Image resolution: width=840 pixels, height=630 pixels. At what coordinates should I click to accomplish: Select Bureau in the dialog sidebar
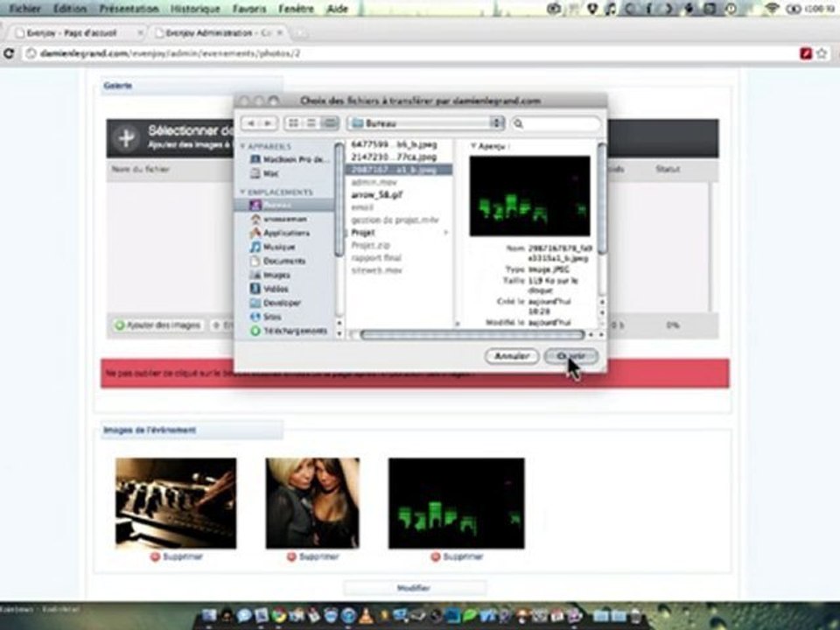click(x=283, y=205)
